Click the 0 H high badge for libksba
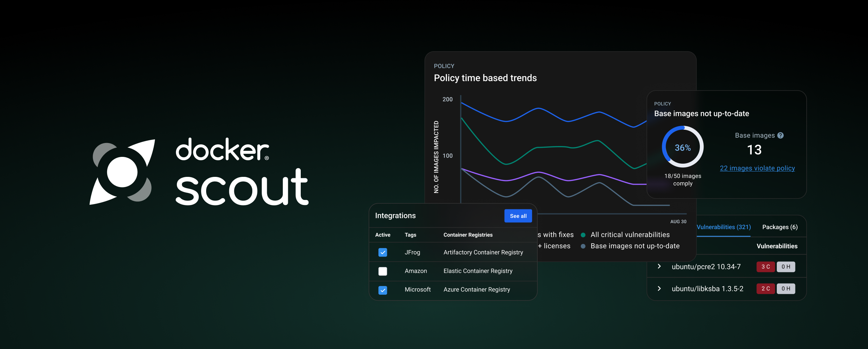Image resolution: width=868 pixels, height=349 pixels. click(786, 289)
